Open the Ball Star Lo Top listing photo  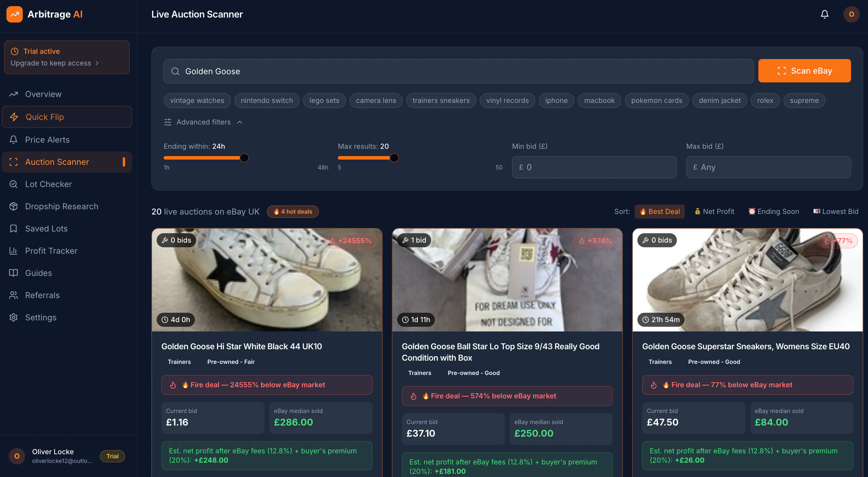507,280
